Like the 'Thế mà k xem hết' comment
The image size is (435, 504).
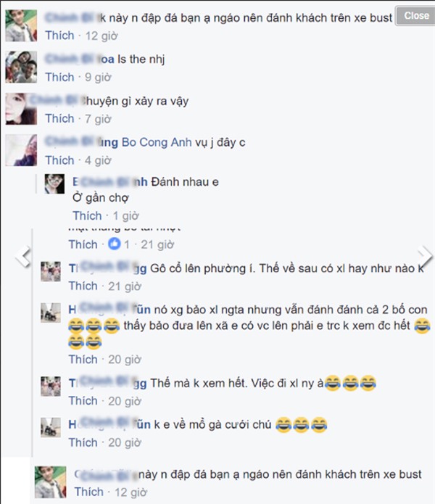[x=83, y=401]
